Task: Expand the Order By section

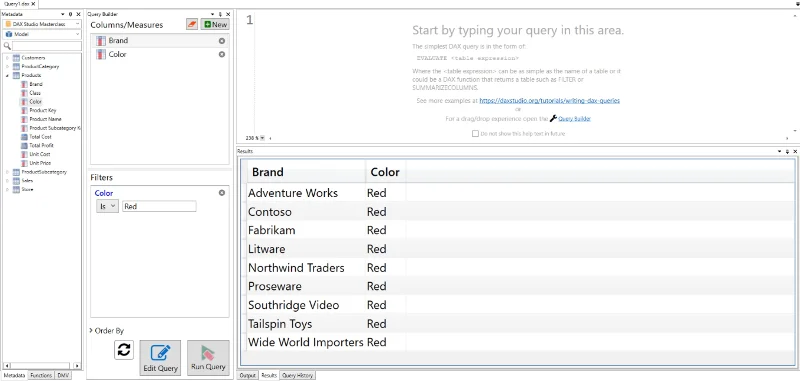Action: 91,331
